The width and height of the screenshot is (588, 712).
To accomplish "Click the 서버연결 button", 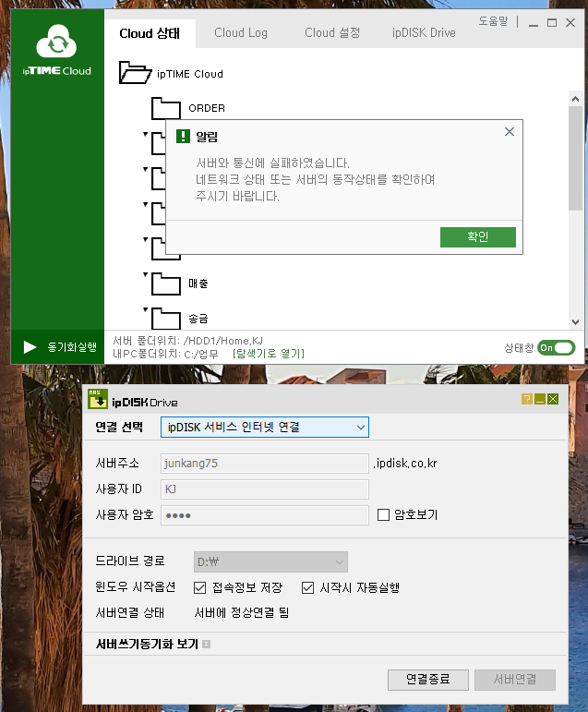I will 515,680.
